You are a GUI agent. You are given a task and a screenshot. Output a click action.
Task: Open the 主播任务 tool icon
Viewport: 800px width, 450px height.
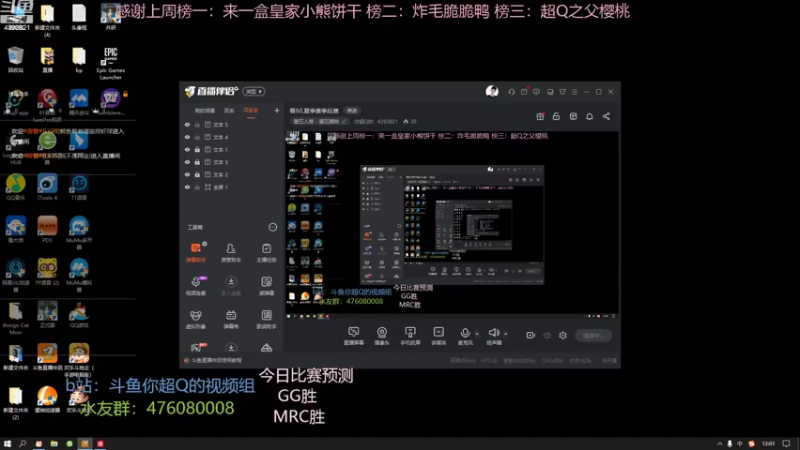(x=266, y=252)
